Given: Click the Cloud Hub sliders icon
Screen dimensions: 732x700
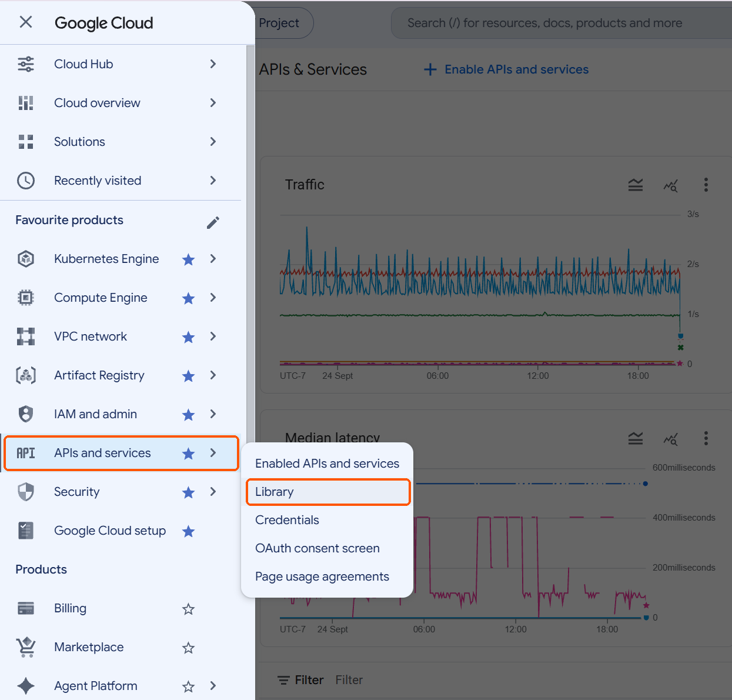Looking at the screenshot, I should click(26, 64).
